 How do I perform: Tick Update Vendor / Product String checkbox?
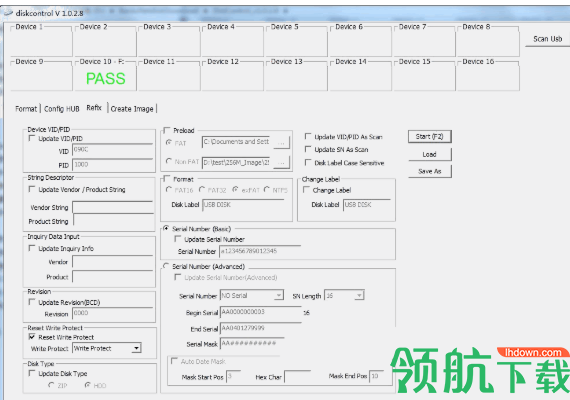tap(32, 189)
